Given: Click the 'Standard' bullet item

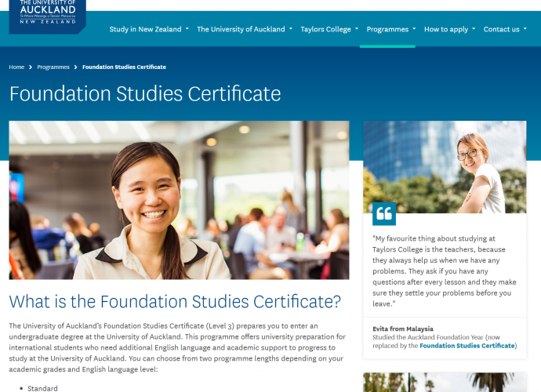Looking at the screenshot, I should (x=42, y=388).
